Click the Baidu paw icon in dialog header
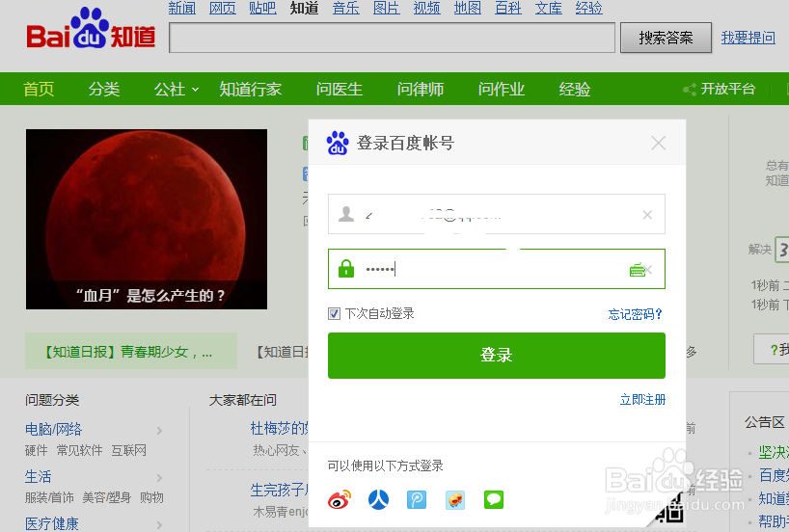Viewport: 789px width, 532px height. click(x=338, y=143)
